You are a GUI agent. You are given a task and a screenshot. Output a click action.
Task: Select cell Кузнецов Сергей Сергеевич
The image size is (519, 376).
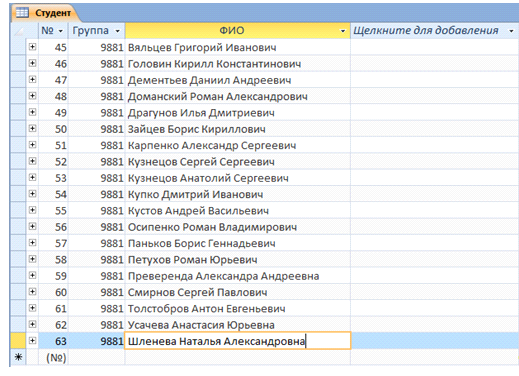pos(238,161)
